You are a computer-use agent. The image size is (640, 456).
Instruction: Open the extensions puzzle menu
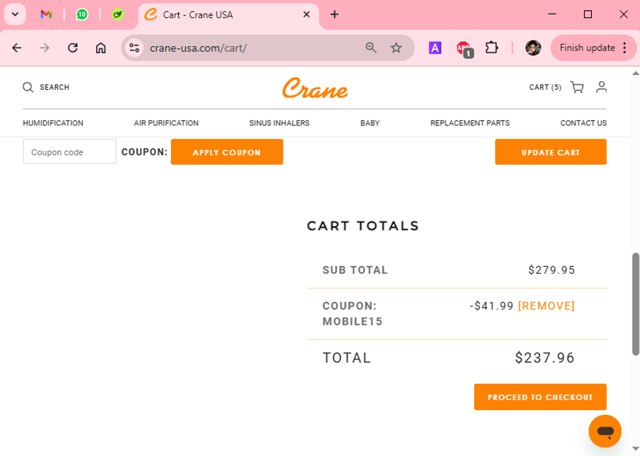pos(491,48)
